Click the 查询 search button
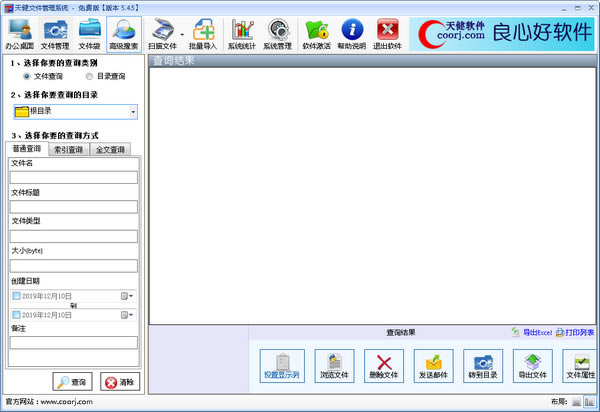The image size is (600, 412). 72,382
